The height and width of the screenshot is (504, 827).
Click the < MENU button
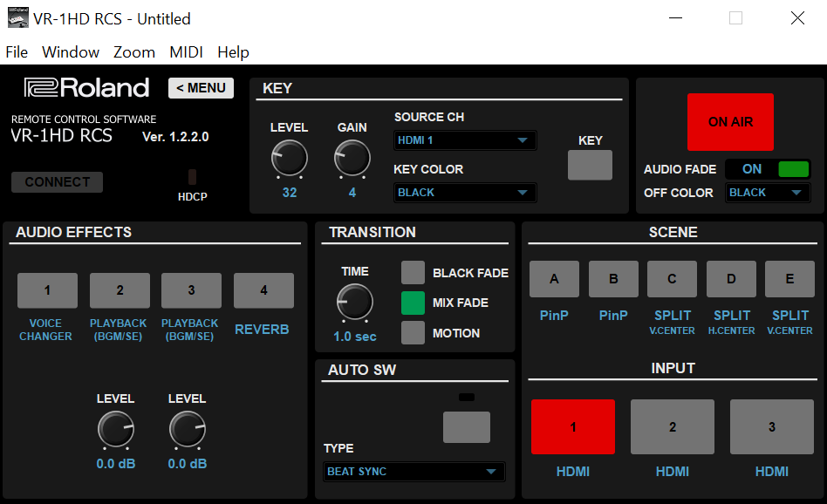(201, 88)
